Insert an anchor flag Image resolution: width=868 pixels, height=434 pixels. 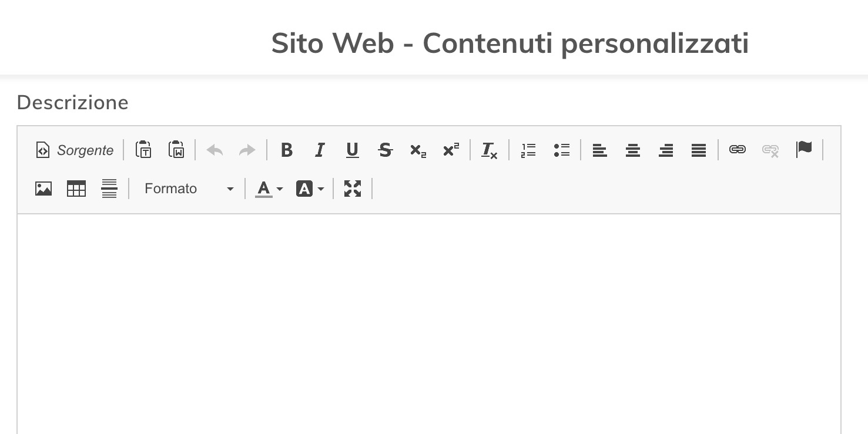pyautogui.click(x=805, y=150)
